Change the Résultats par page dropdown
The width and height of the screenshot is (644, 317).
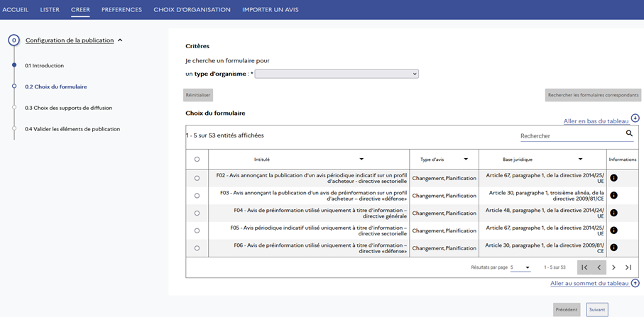[x=520, y=267]
